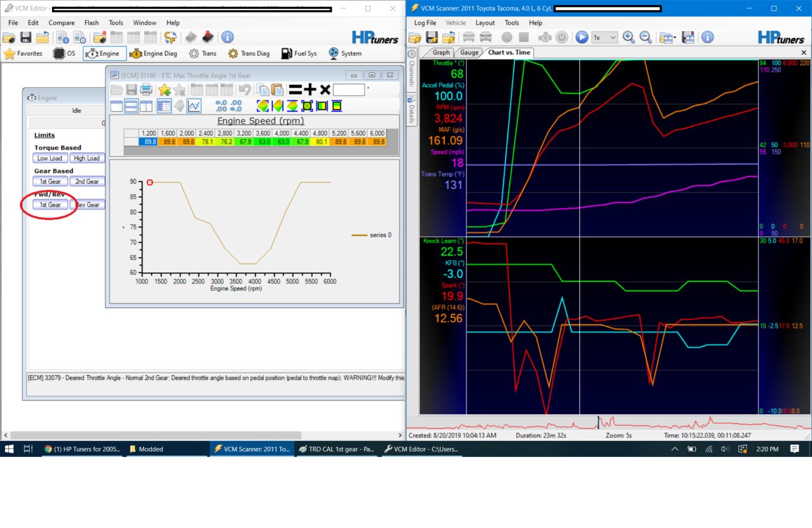
Task: Switch to Chrome HP Tuners taskbar item
Action: 82,449
